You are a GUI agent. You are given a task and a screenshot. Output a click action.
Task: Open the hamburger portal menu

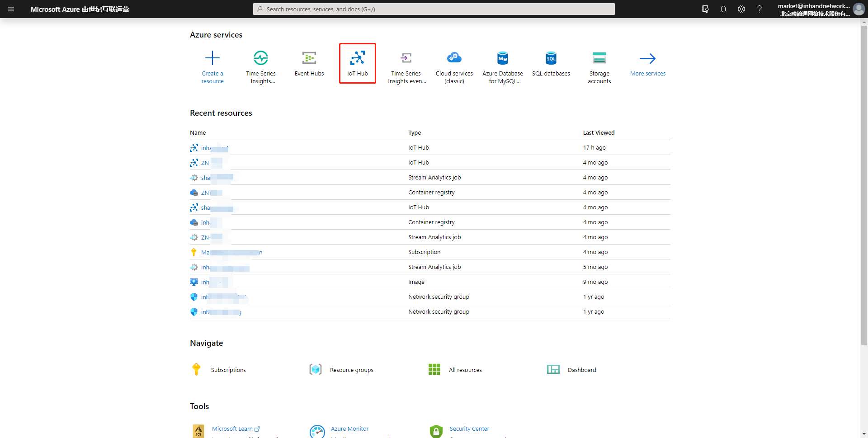pos(11,9)
